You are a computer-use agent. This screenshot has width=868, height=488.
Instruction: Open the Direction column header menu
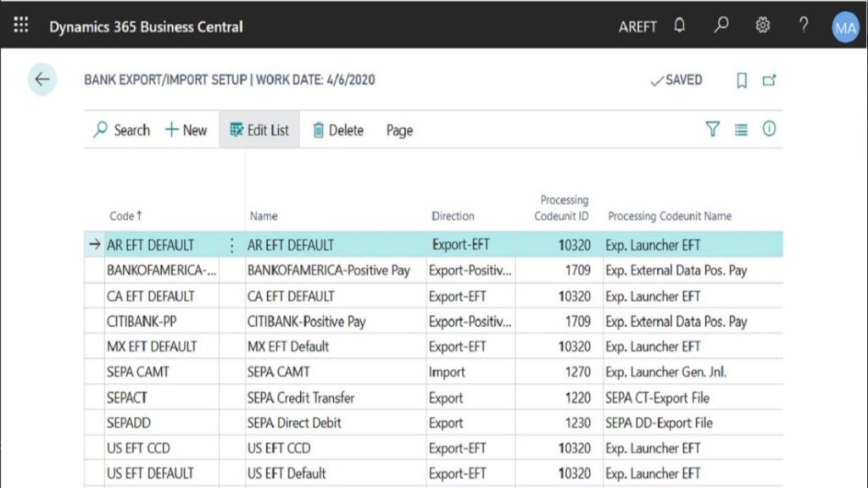pyautogui.click(x=453, y=216)
